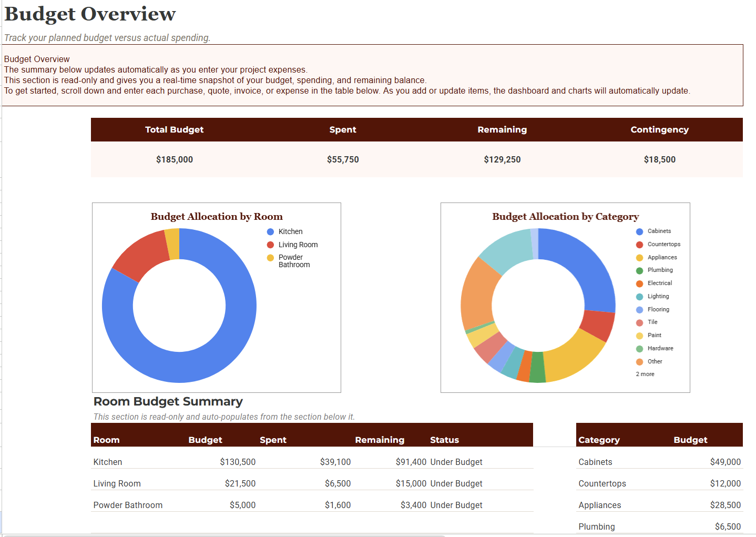Select Living Room spent $6,500 cell
Image resolution: width=756 pixels, height=537 pixels.
click(338, 483)
